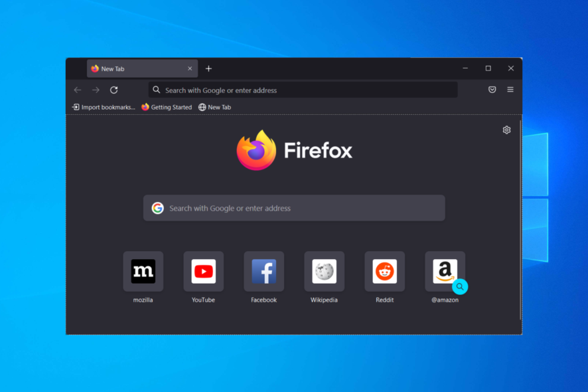Click the page's vertical scrollbar
This screenshot has height=392, width=588.
point(520,220)
